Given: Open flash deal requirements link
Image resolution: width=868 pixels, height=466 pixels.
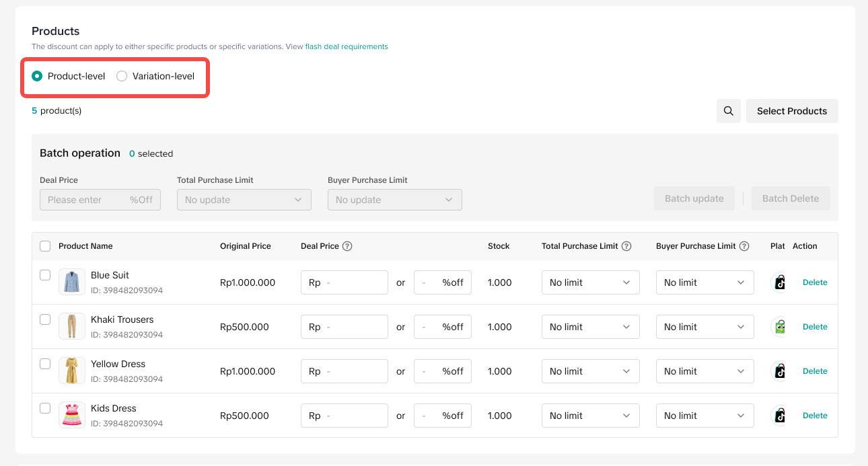Looking at the screenshot, I should (x=347, y=46).
